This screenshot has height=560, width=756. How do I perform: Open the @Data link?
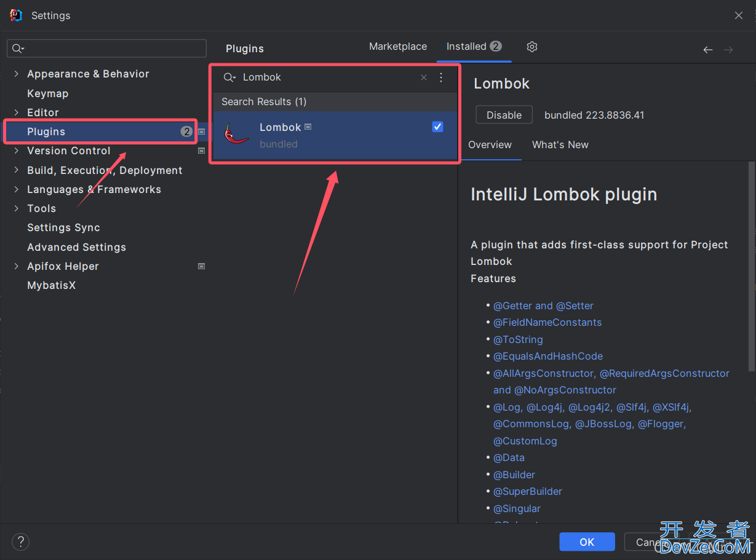509,457
